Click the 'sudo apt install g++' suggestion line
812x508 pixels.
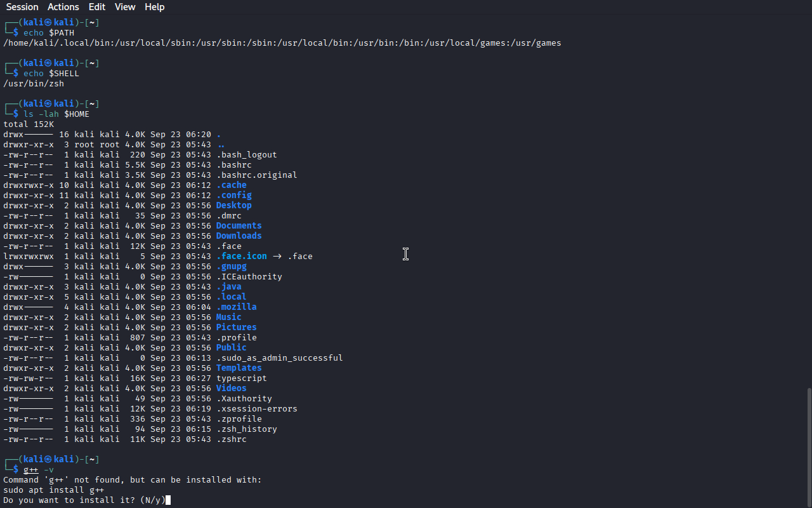click(53, 490)
